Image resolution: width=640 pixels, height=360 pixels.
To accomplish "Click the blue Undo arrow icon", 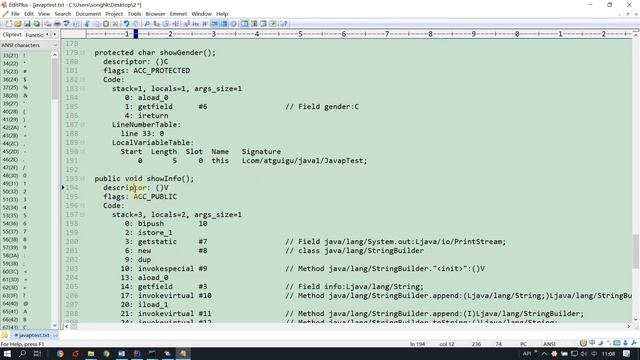I will (x=127, y=24).
